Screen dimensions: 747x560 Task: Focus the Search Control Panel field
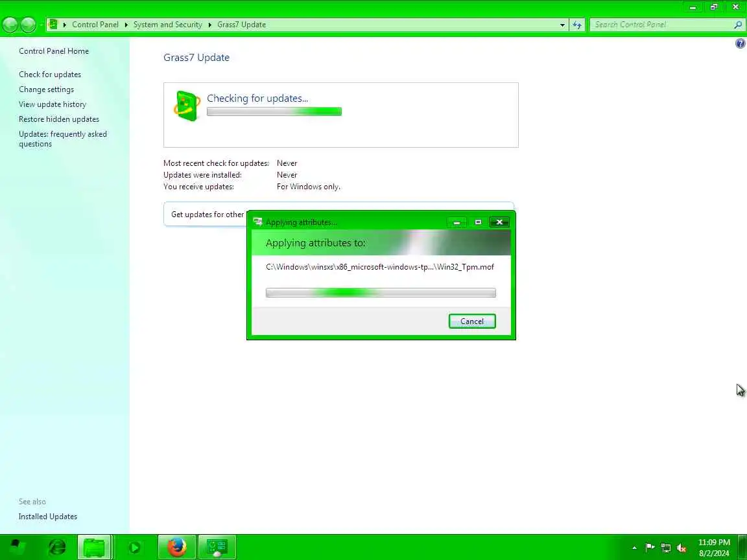pyautogui.click(x=662, y=25)
